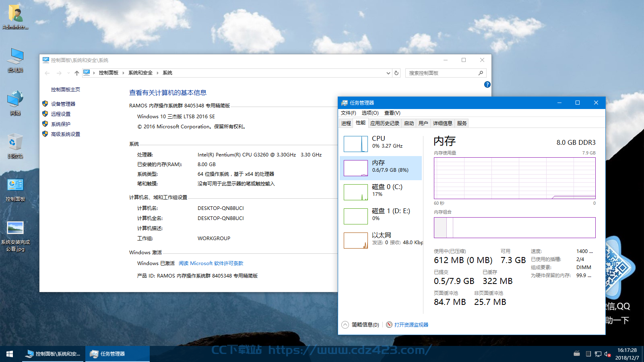The width and height of the screenshot is (644, 362).
Task: Open the Administrator folder desktop icon
Action: (15, 17)
